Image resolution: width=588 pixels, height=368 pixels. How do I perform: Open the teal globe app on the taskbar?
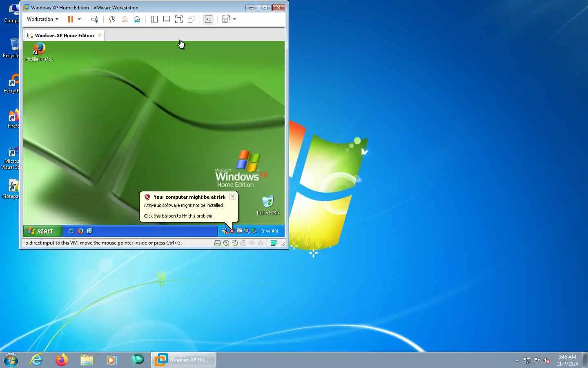coord(138,359)
